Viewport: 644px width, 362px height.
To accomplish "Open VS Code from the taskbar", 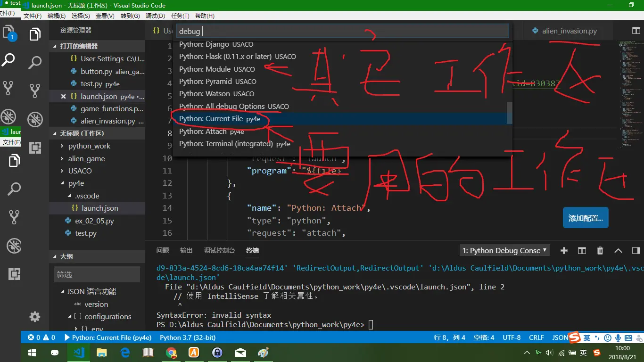I will tap(78, 353).
